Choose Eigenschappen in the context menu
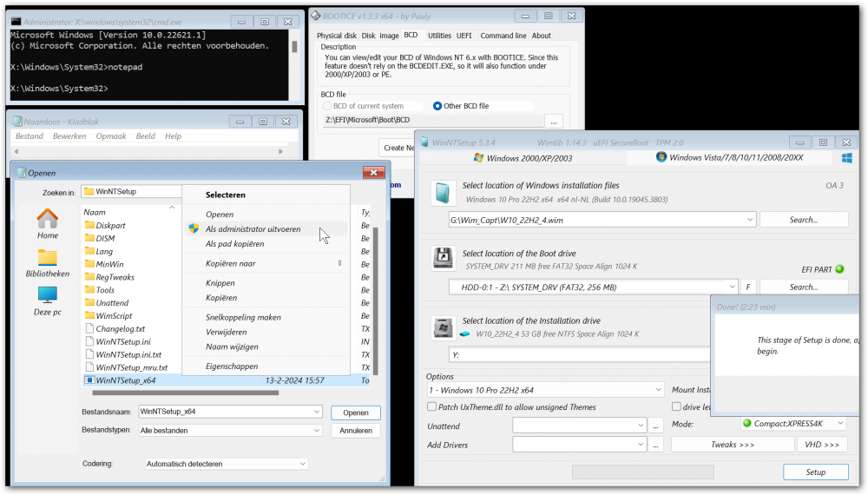The width and height of the screenshot is (868, 495). [x=232, y=366]
